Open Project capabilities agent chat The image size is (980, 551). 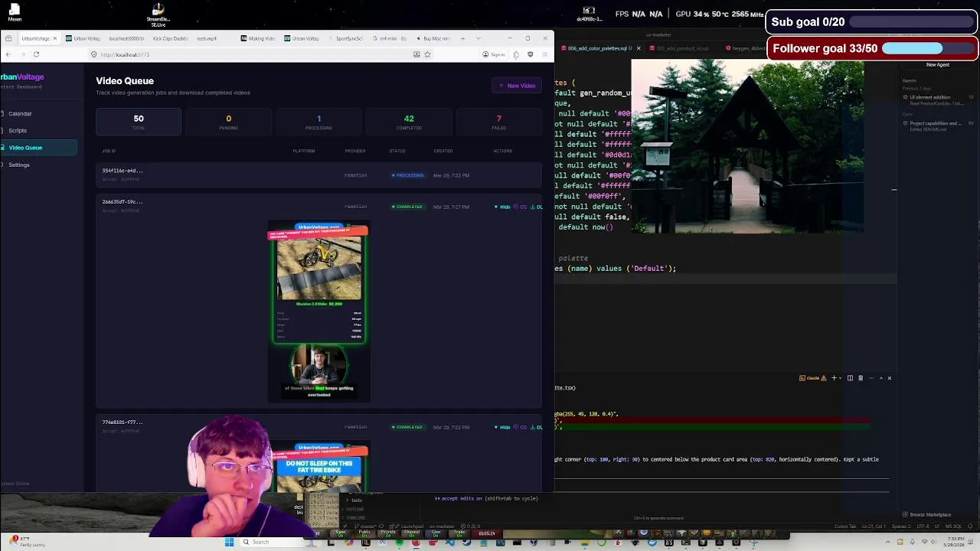coord(938,126)
